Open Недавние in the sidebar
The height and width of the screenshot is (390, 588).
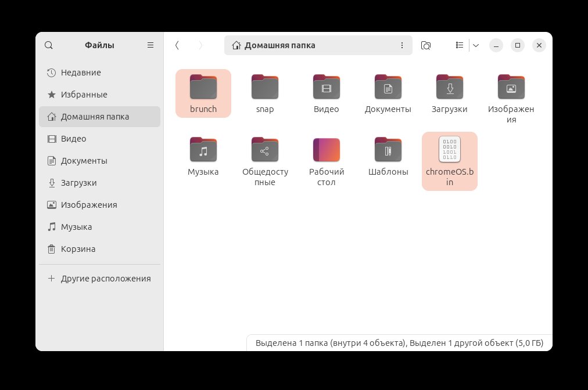click(x=81, y=73)
